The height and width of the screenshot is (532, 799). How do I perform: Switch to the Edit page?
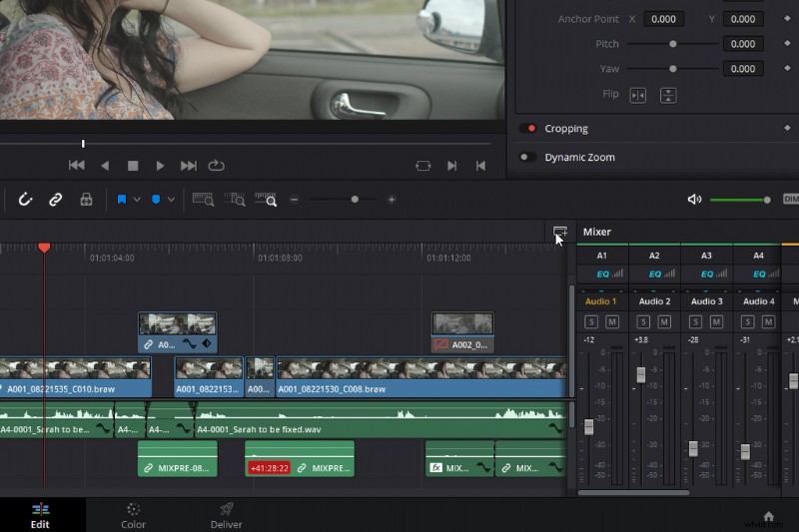coord(40,516)
